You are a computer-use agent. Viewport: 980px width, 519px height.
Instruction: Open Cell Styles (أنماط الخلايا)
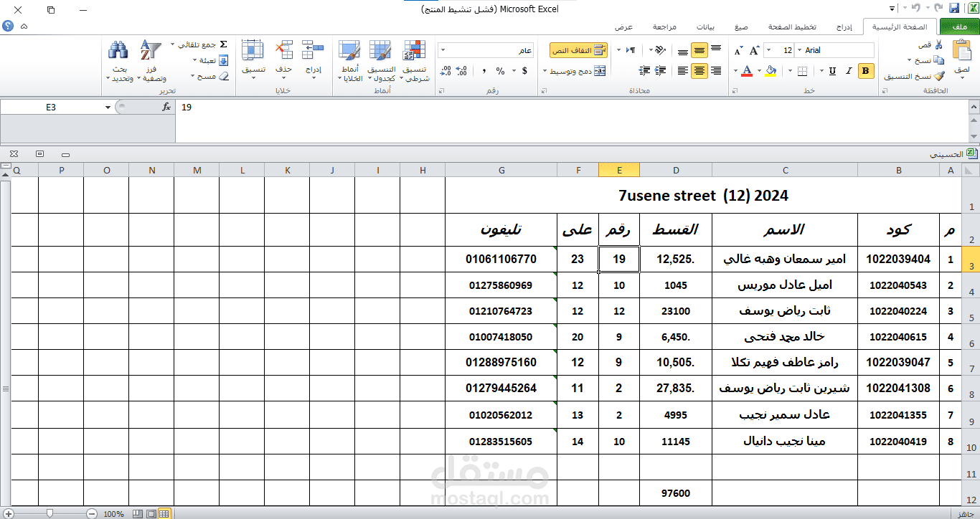tap(350, 61)
